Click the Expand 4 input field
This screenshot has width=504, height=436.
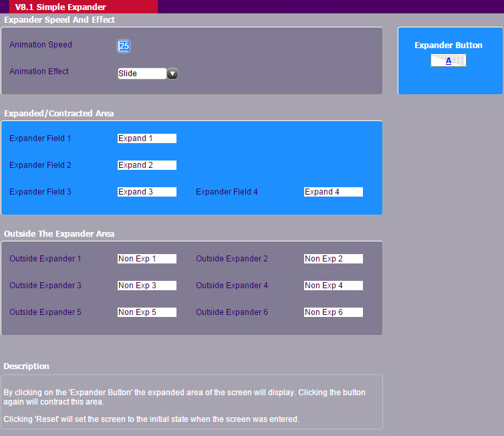[334, 192]
